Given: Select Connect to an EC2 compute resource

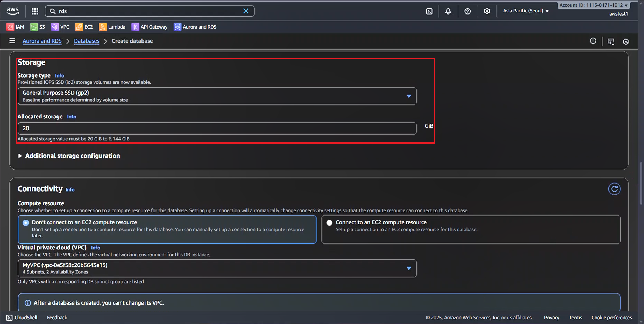Looking at the screenshot, I should click(329, 223).
